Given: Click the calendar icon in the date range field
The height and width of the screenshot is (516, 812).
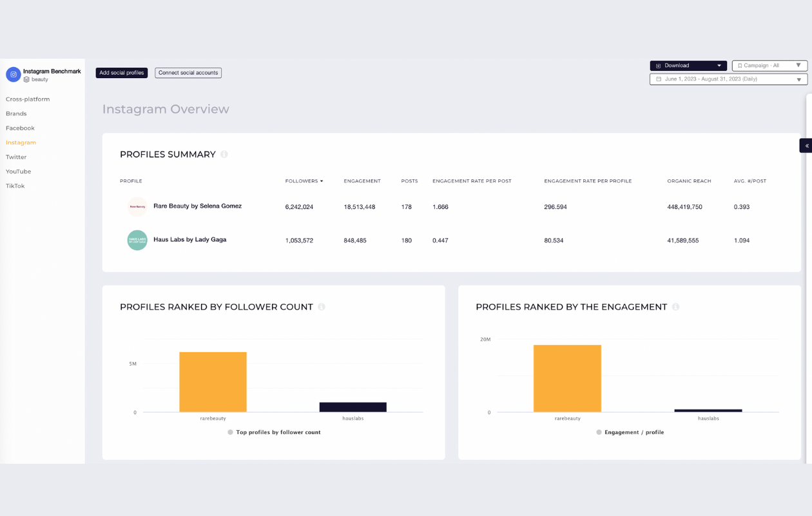Looking at the screenshot, I should (659, 79).
